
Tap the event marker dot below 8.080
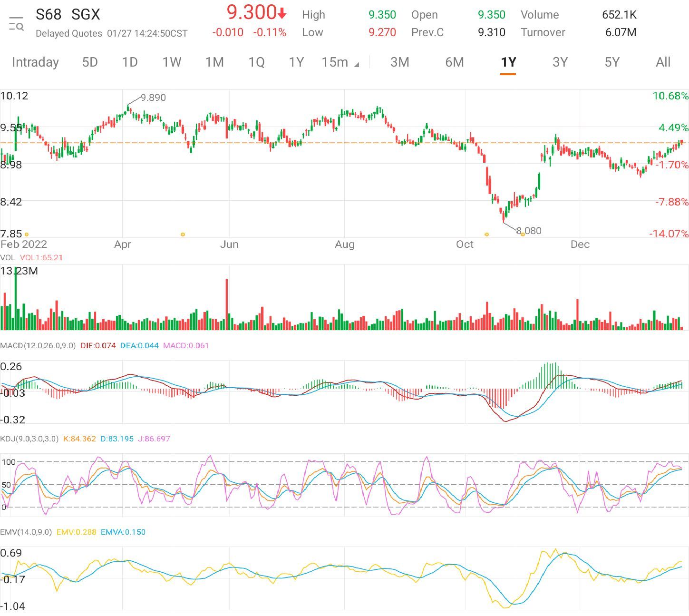click(x=523, y=235)
